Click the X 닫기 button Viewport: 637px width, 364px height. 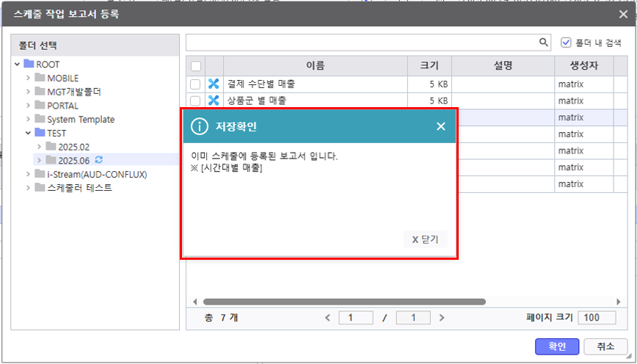(426, 239)
